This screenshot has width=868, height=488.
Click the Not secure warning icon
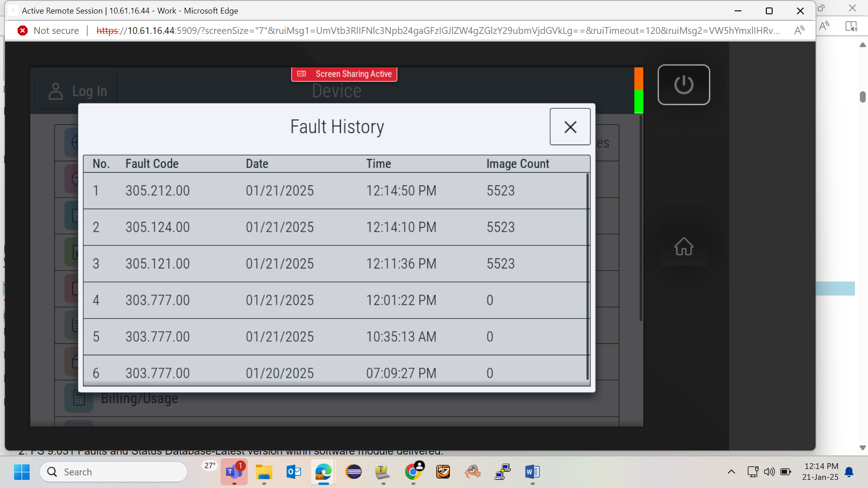pyautogui.click(x=23, y=30)
